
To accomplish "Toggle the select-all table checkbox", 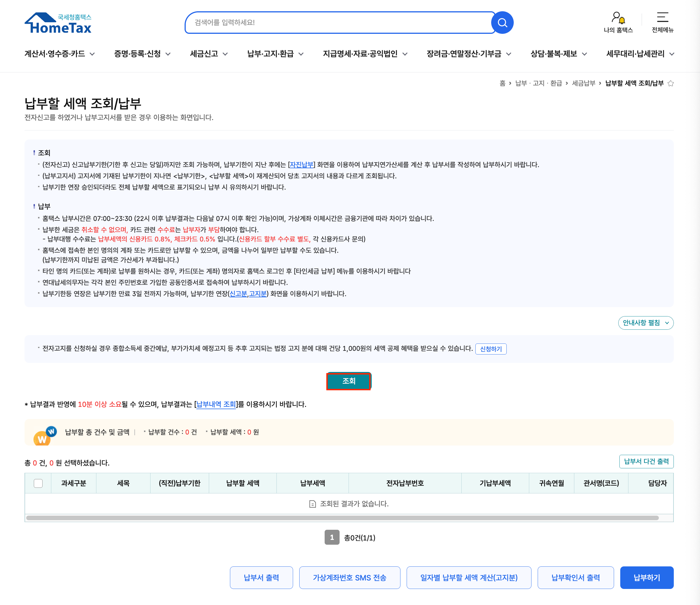I will [38, 483].
